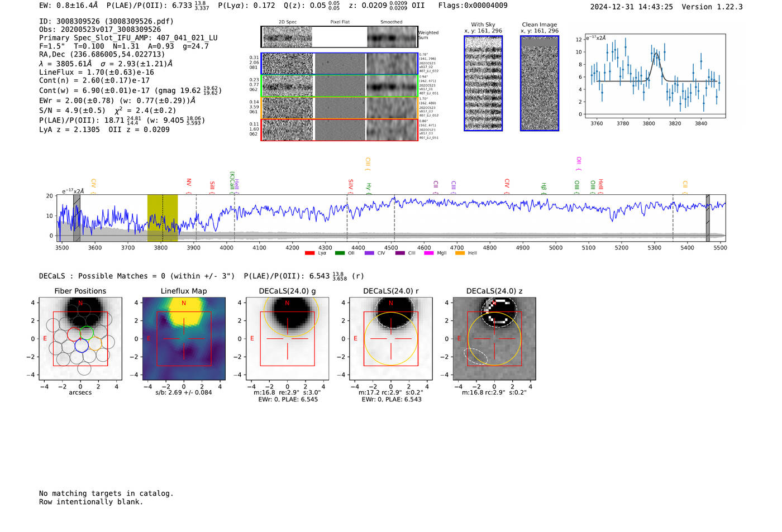Click the No matching targets in catalog message

[106, 493]
